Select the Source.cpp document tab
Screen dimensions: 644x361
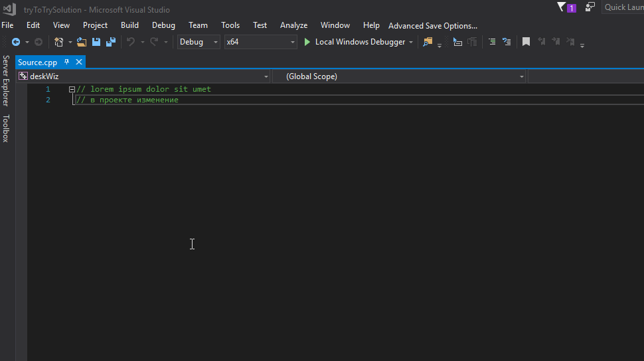click(37, 62)
